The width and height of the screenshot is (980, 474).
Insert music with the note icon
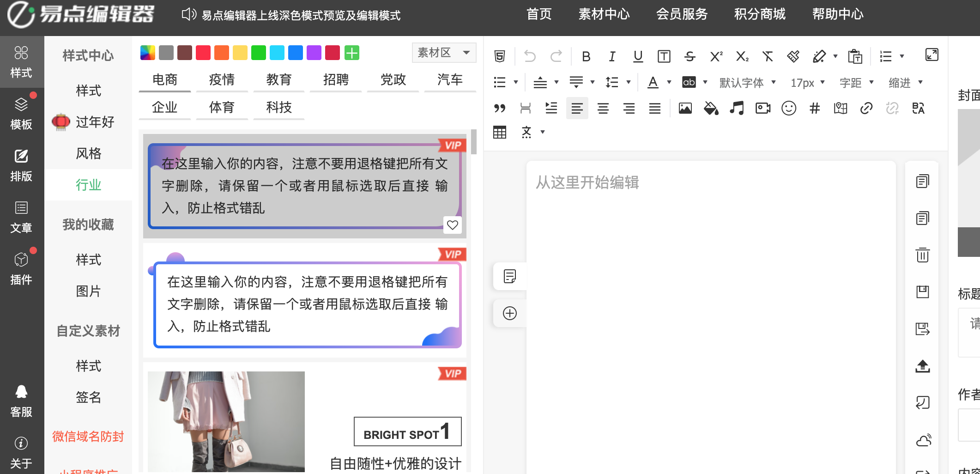pyautogui.click(x=737, y=109)
